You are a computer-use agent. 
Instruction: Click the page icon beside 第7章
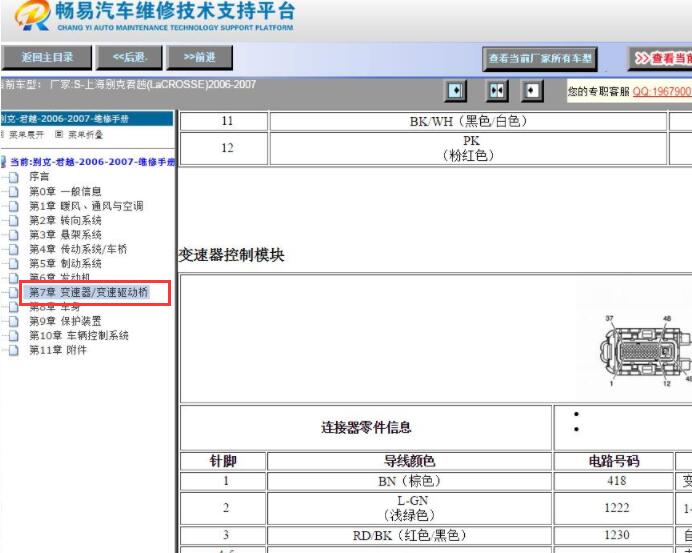pos(14,293)
